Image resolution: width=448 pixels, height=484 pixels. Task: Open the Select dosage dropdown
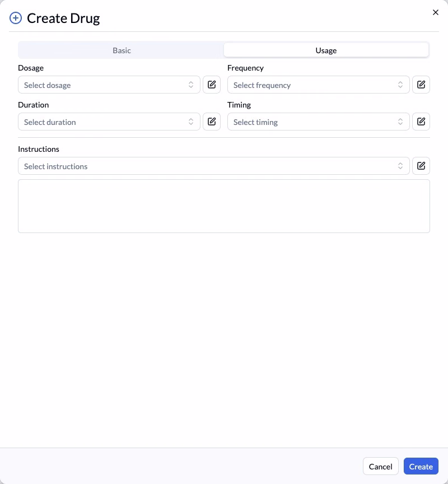click(x=109, y=85)
